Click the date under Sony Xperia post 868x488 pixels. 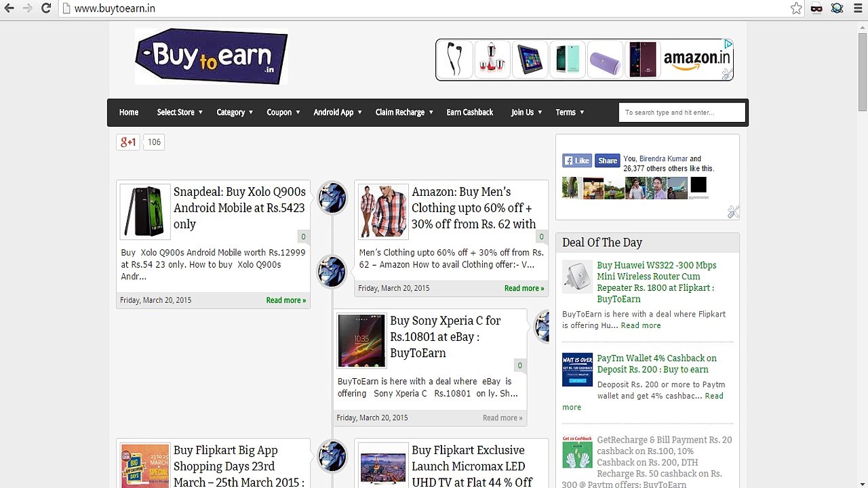coord(372,418)
